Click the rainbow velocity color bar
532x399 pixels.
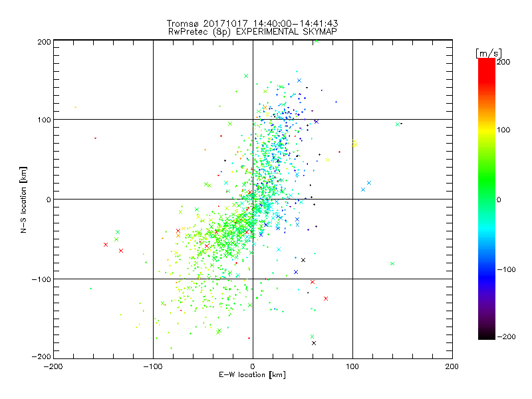click(487, 199)
